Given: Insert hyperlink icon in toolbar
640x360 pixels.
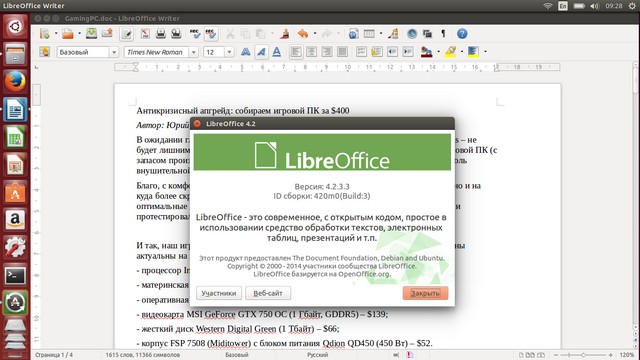Looking at the screenshot, I should [353, 34].
